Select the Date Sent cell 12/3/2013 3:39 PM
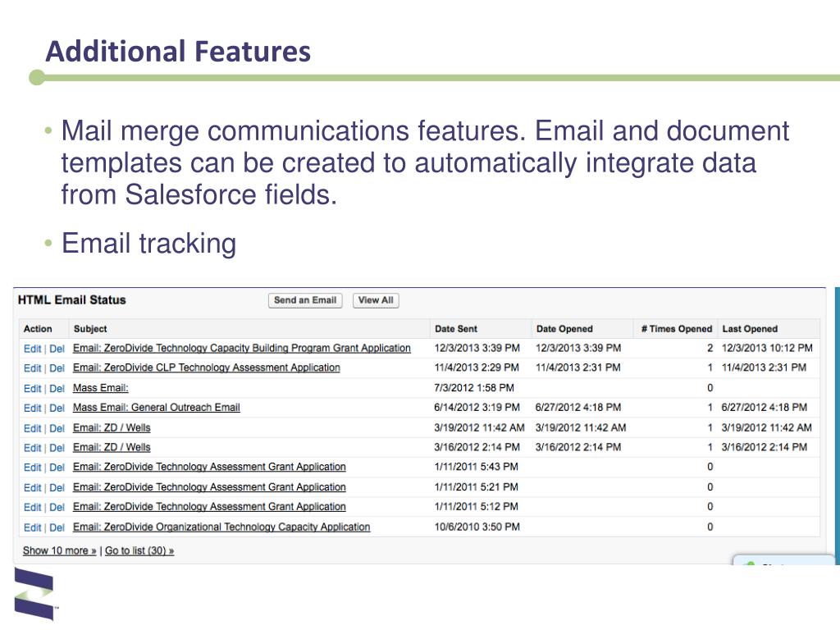 coord(477,348)
